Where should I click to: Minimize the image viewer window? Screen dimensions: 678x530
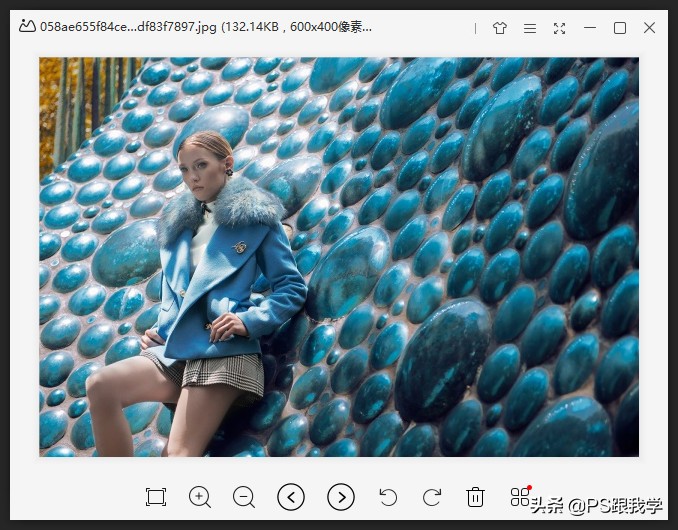click(x=590, y=28)
